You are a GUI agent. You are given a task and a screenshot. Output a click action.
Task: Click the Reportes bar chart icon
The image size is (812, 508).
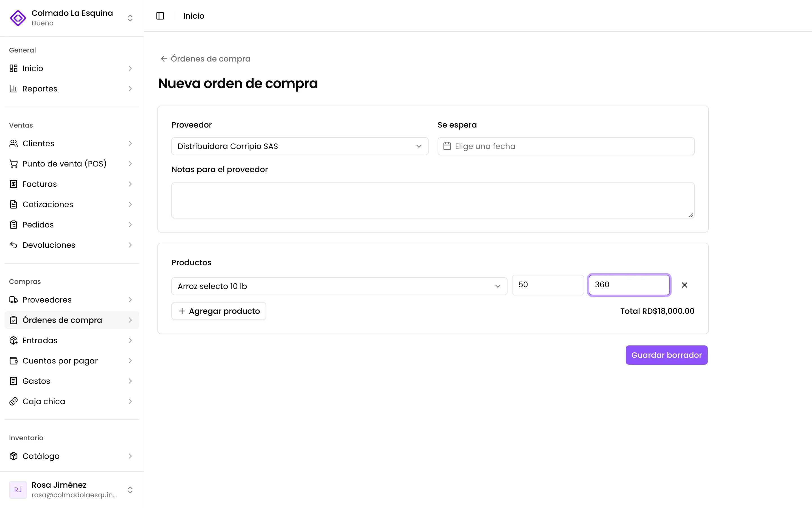coord(14,89)
